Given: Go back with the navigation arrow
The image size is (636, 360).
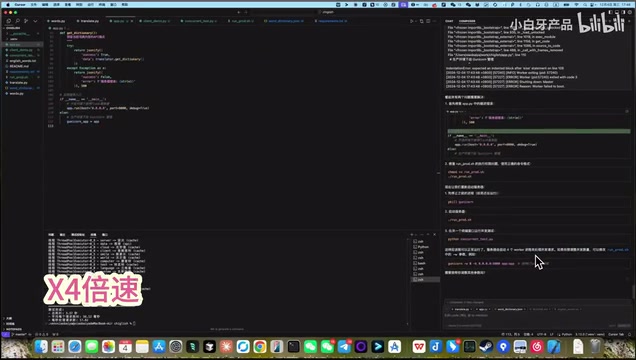Looking at the screenshot, I should point(239,12).
